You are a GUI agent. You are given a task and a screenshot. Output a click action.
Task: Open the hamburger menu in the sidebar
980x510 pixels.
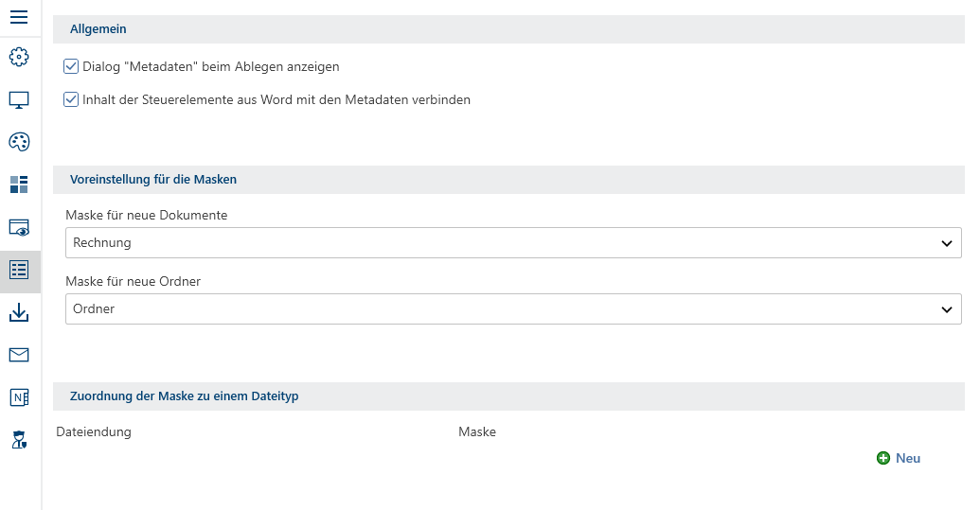click(x=19, y=17)
